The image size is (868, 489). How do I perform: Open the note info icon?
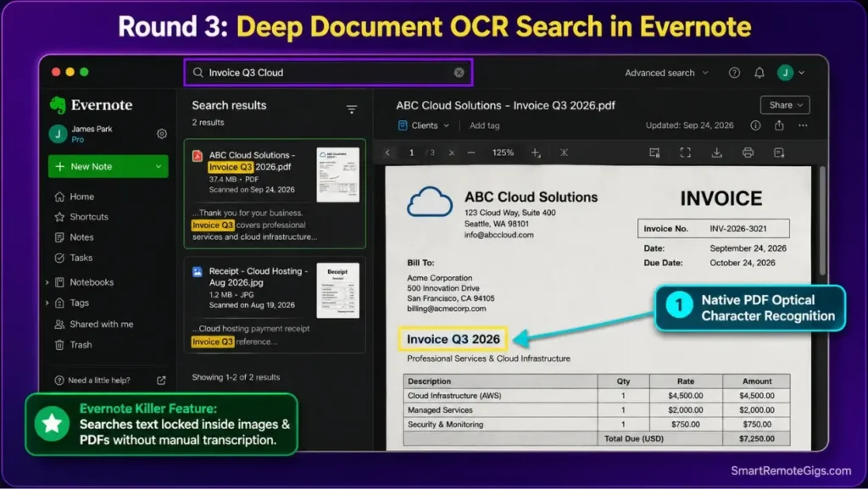pos(755,125)
